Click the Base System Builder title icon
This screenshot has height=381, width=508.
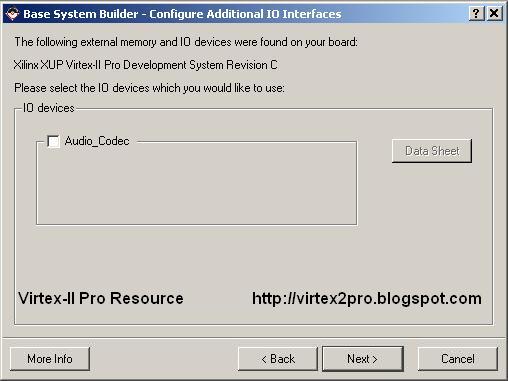12,14
